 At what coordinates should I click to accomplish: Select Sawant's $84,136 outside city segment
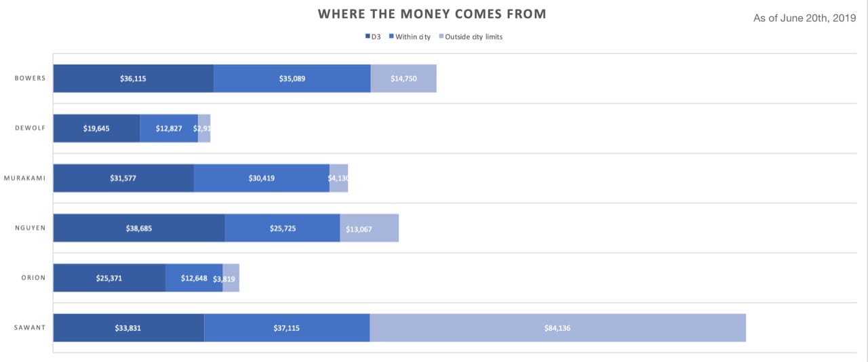557,328
